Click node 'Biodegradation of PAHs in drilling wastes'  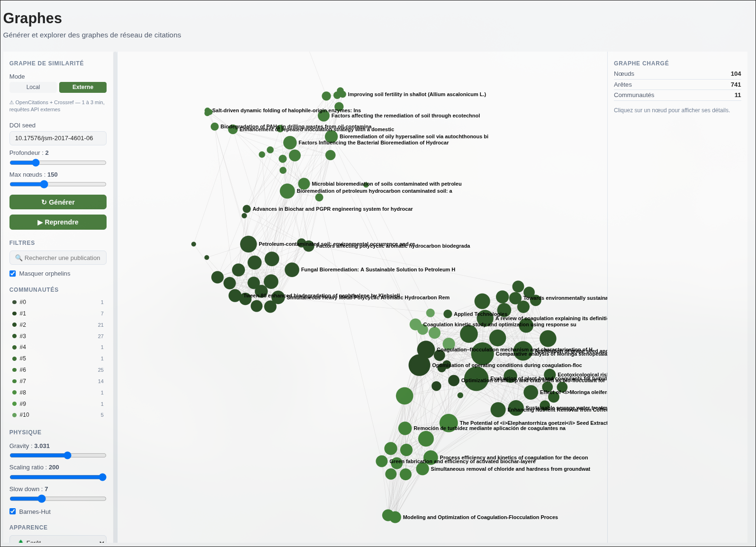(215, 127)
